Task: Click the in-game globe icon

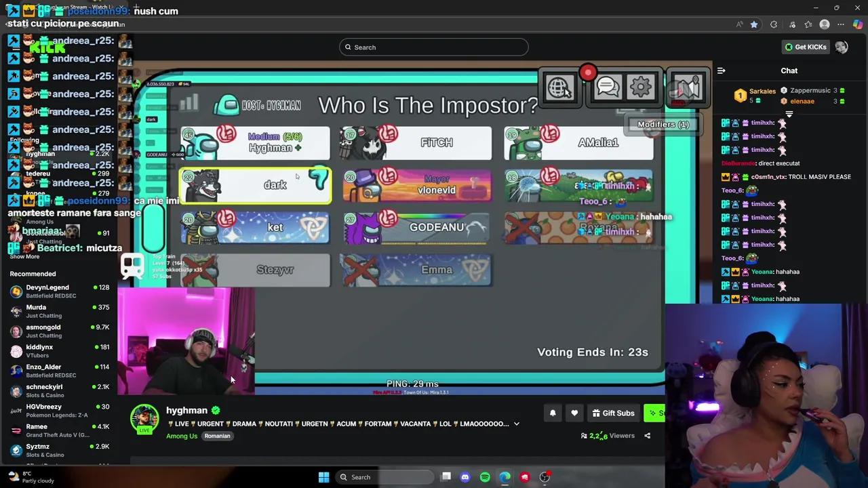Action: [x=559, y=87]
